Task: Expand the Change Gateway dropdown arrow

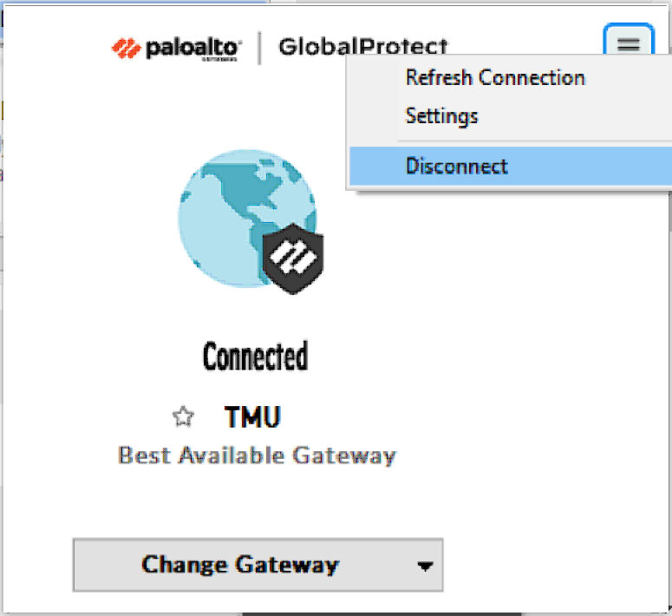Action: click(x=425, y=567)
